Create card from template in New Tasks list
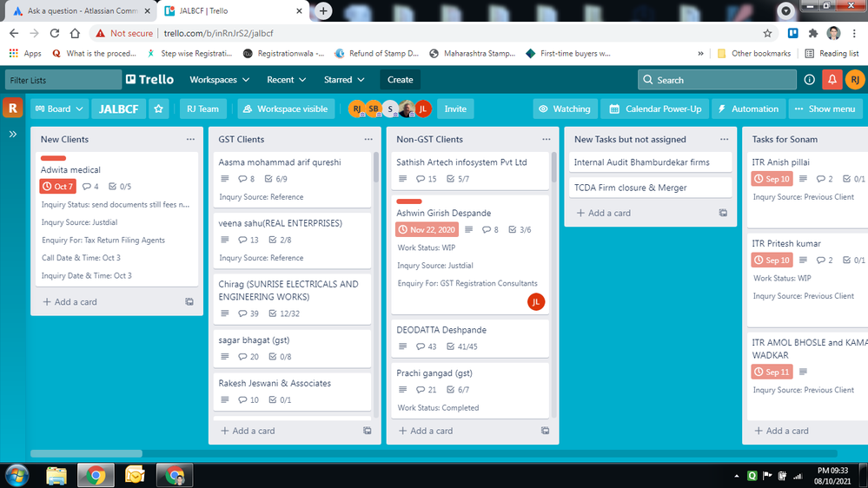The height and width of the screenshot is (488, 868). (723, 213)
